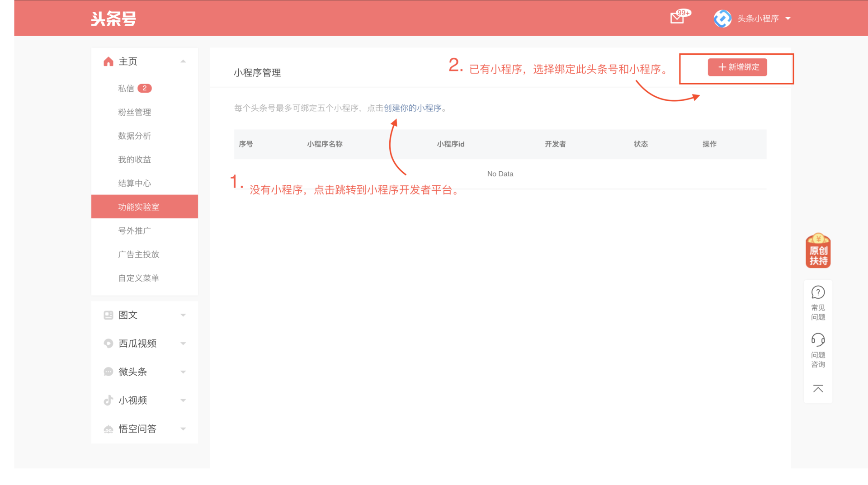Select 功能实验室 menu item
The width and height of the screenshot is (868, 485).
(145, 207)
